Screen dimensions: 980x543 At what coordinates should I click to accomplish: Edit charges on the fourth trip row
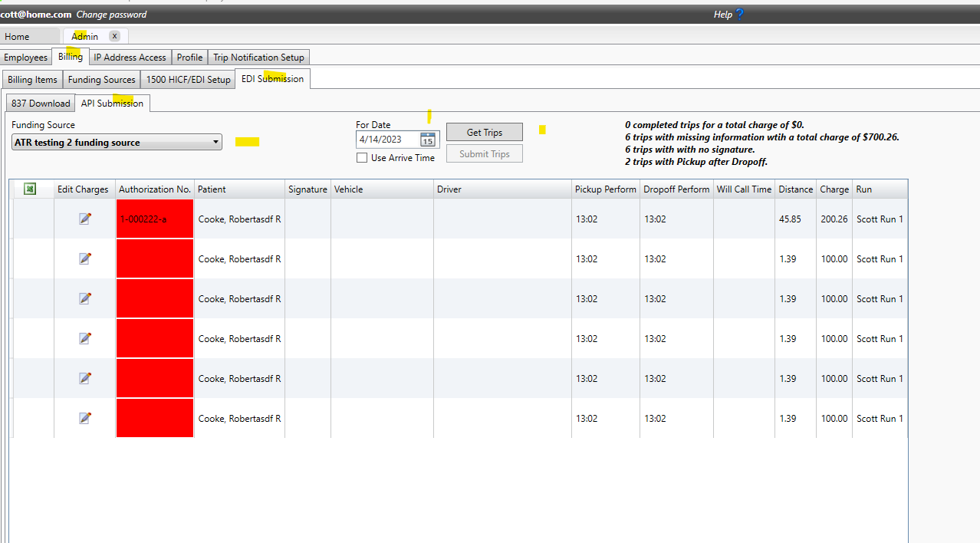(84, 338)
